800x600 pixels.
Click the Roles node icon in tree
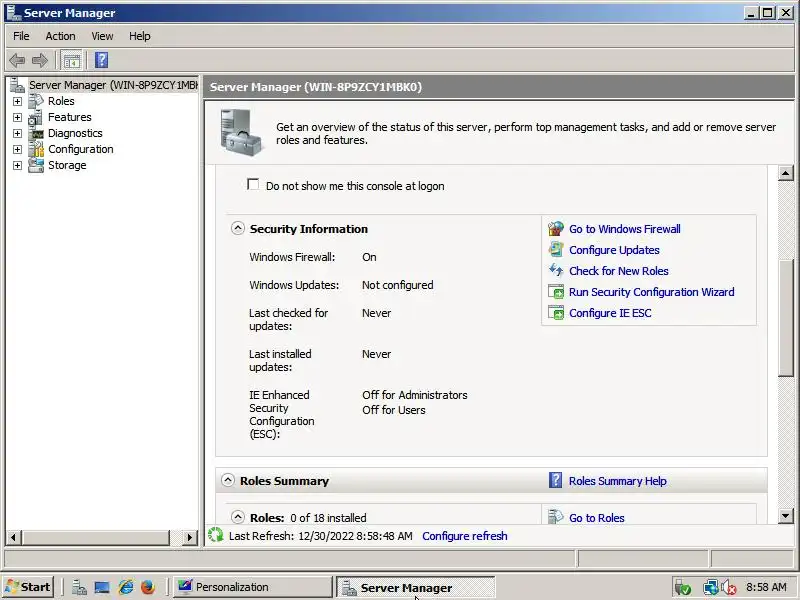36,101
